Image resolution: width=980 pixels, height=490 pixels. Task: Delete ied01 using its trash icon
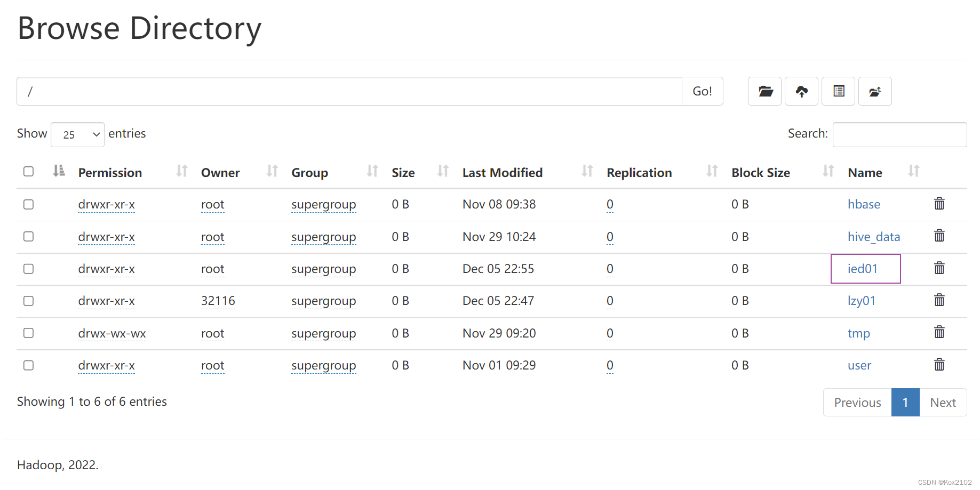pyautogui.click(x=939, y=268)
